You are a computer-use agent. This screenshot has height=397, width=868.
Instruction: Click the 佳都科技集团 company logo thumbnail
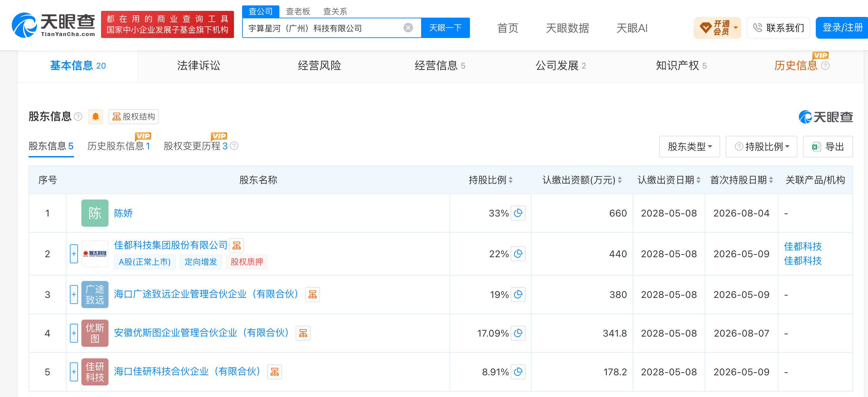tap(95, 254)
